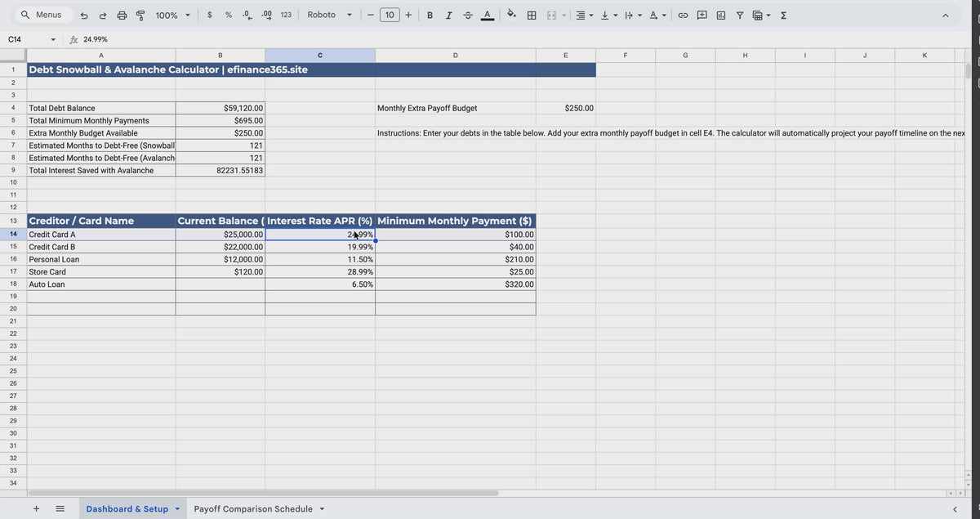Switch to Payoff Comparison Schedule tab
This screenshot has height=519, width=980.
pos(253,509)
